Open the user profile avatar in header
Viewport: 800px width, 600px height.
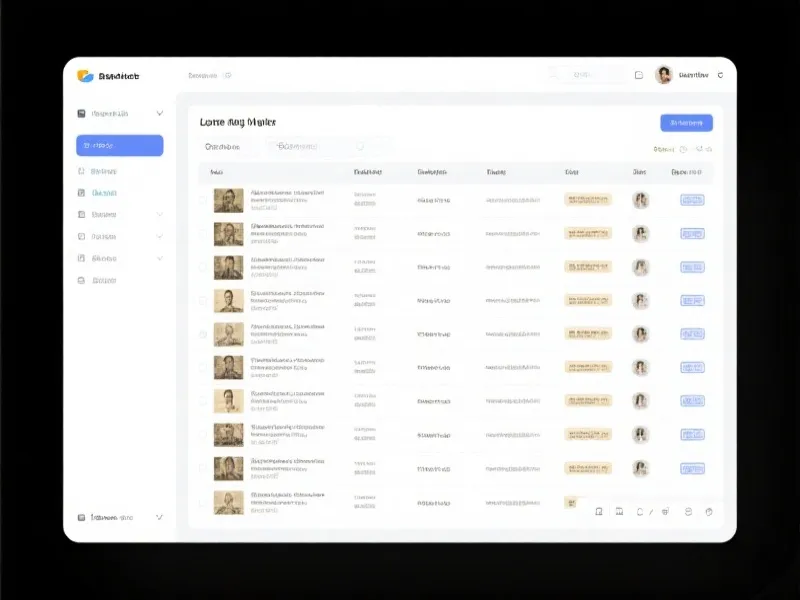click(x=664, y=75)
